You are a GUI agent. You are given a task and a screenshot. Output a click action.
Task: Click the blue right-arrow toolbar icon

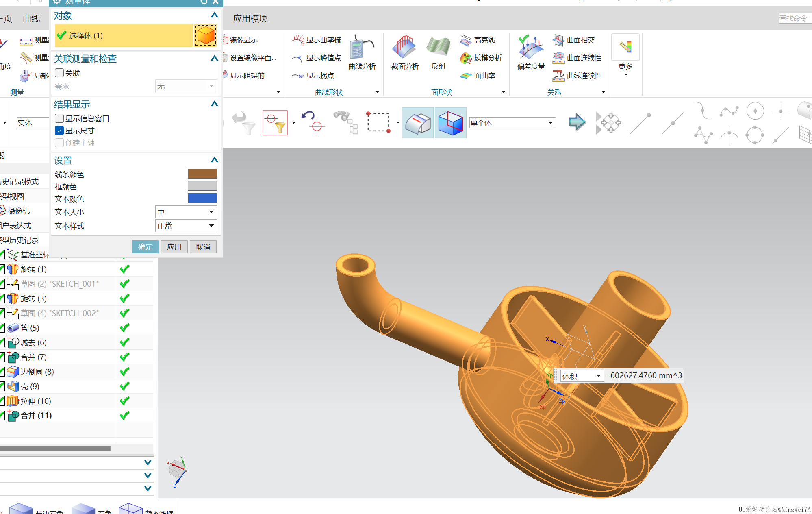coord(577,122)
